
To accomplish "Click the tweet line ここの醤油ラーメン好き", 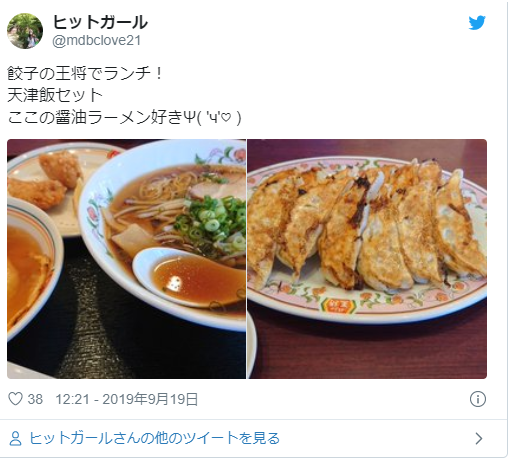I will [x=95, y=117].
